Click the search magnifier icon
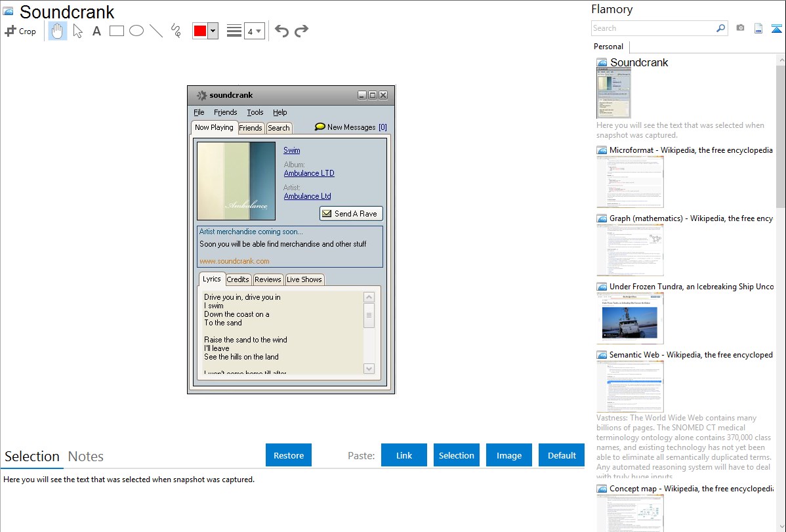 click(721, 28)
